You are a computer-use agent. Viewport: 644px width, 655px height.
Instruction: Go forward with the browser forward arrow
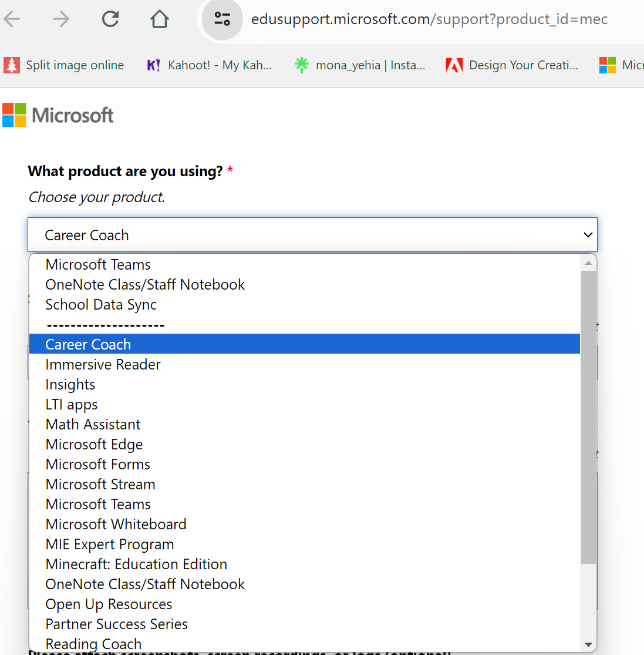pyautogui.click(x=61, y=19)
